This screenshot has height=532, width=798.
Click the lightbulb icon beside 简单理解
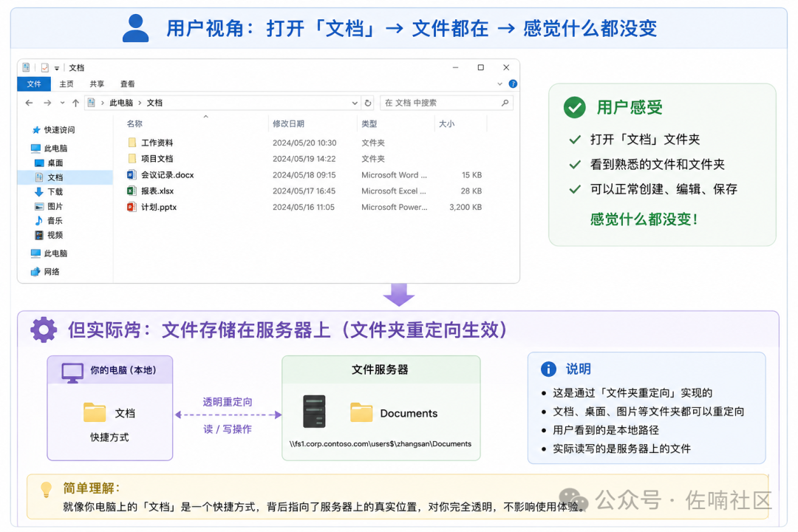(47, 490)
